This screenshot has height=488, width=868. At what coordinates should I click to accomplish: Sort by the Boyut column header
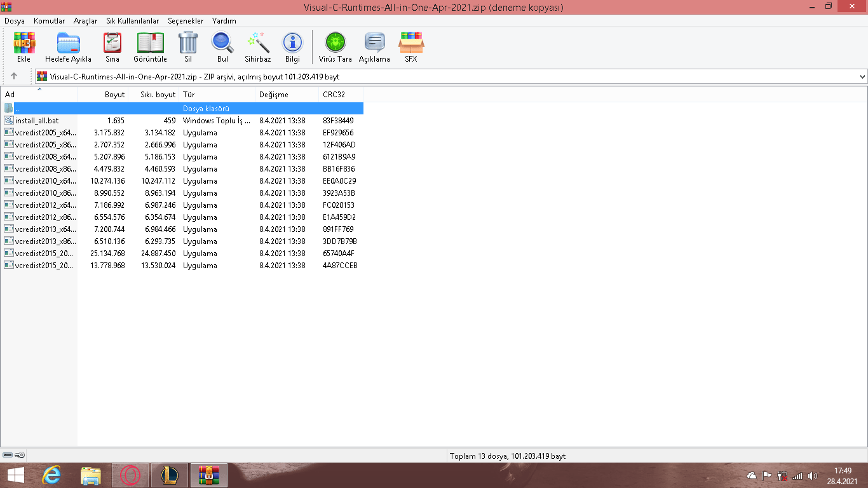click(x=102, y=95)
